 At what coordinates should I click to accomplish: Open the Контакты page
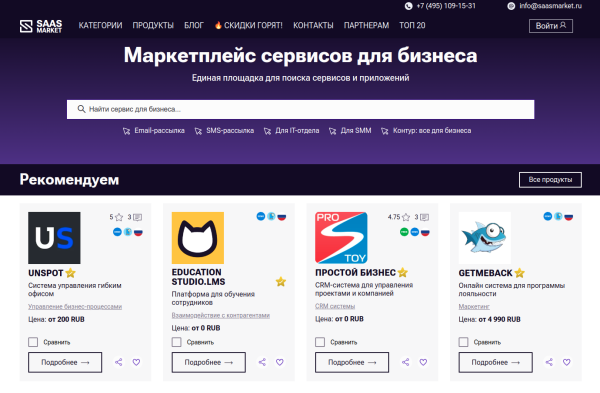(x=313, y=25)
